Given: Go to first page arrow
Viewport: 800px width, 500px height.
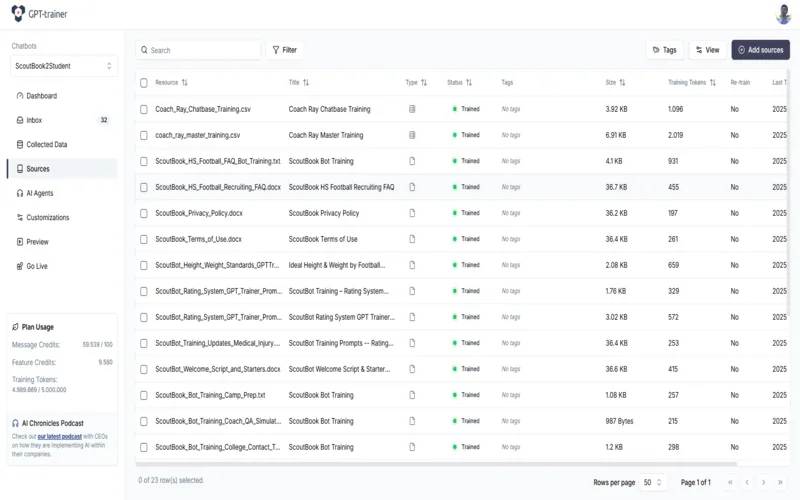Looking at the screenshot, I should click(730, 482).
